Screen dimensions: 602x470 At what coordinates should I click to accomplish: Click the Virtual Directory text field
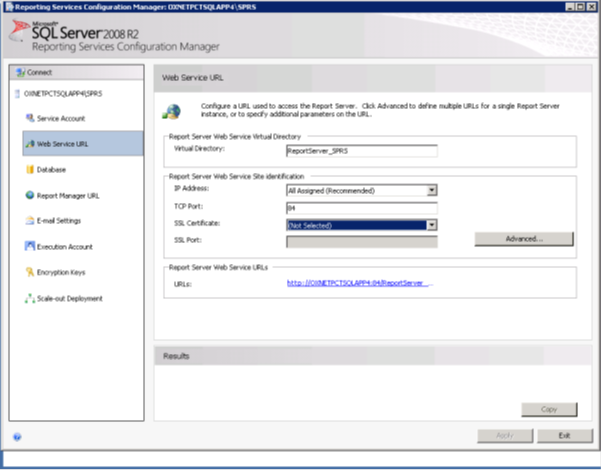point(362,151)
